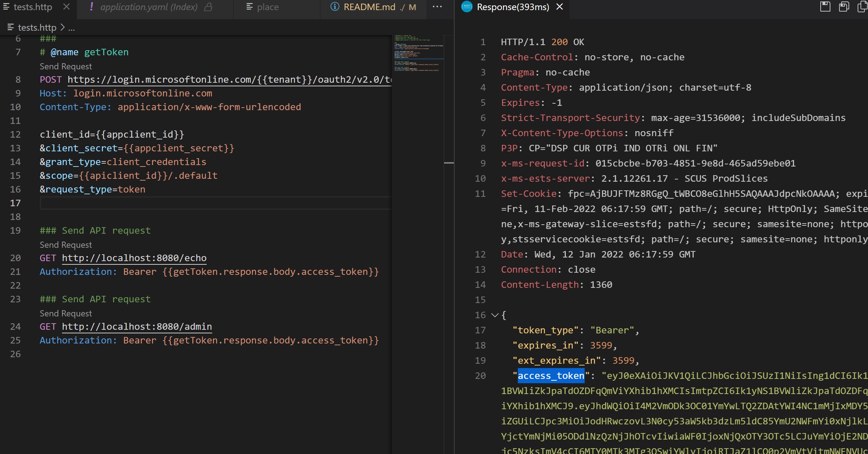Save the response body with the second icon
Viewport: 868px width, 454px height.
click(844, 7)
